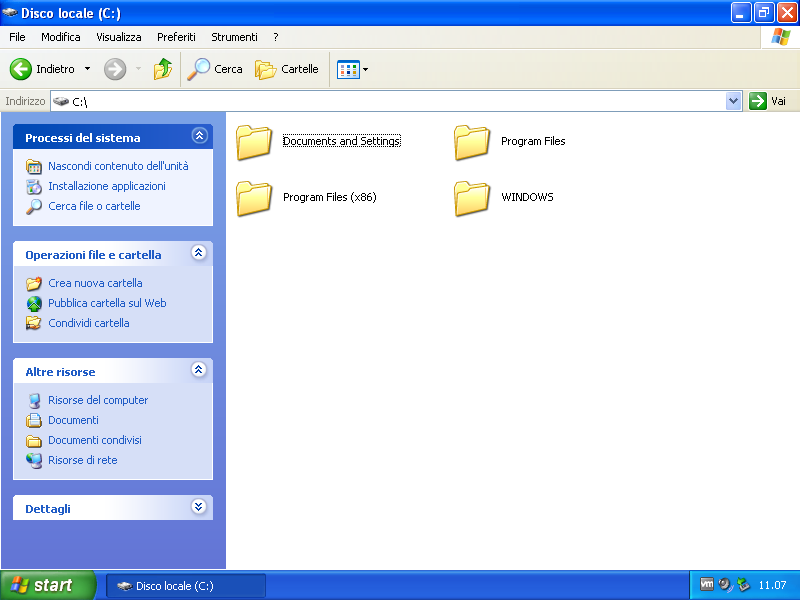Click the Risorse di rete icon
The image size is (800, 600).
34,461
